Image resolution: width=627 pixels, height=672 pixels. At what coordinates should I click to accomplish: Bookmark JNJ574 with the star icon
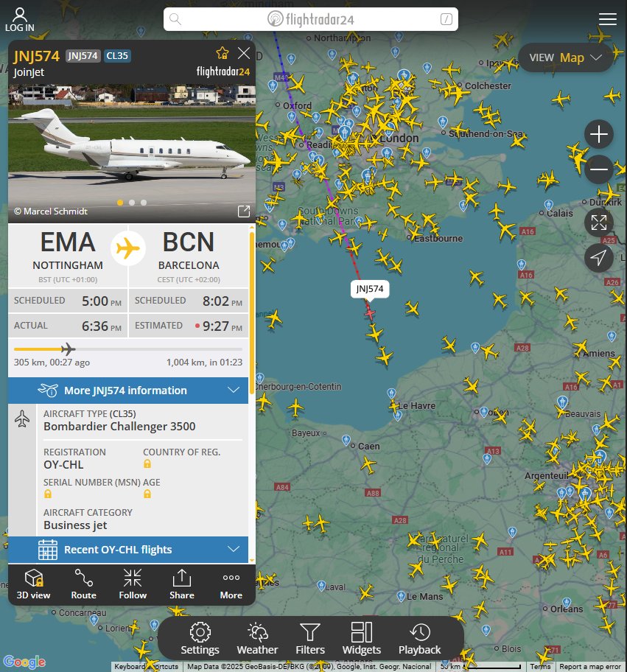pos(223,53)
